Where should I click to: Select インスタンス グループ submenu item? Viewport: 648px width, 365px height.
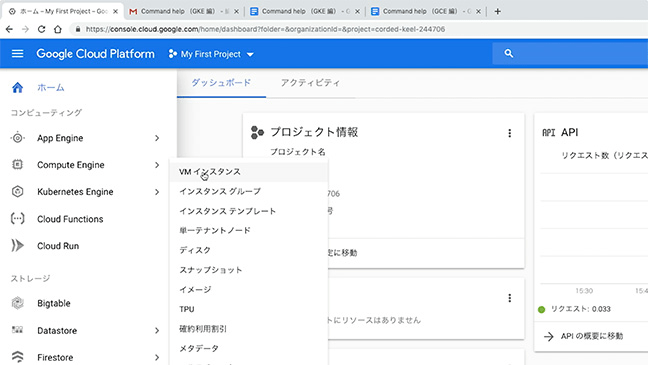click(x=249, y=191)
